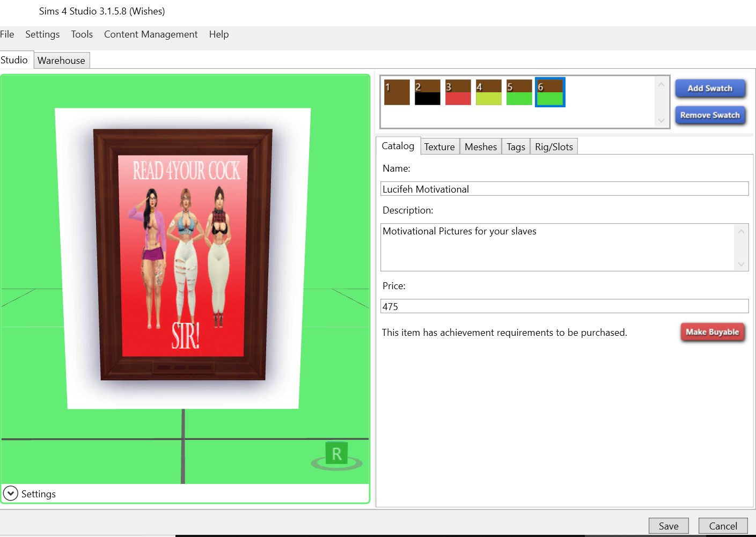Open the File menu
The image size is (756, 537).
(7, 34)
